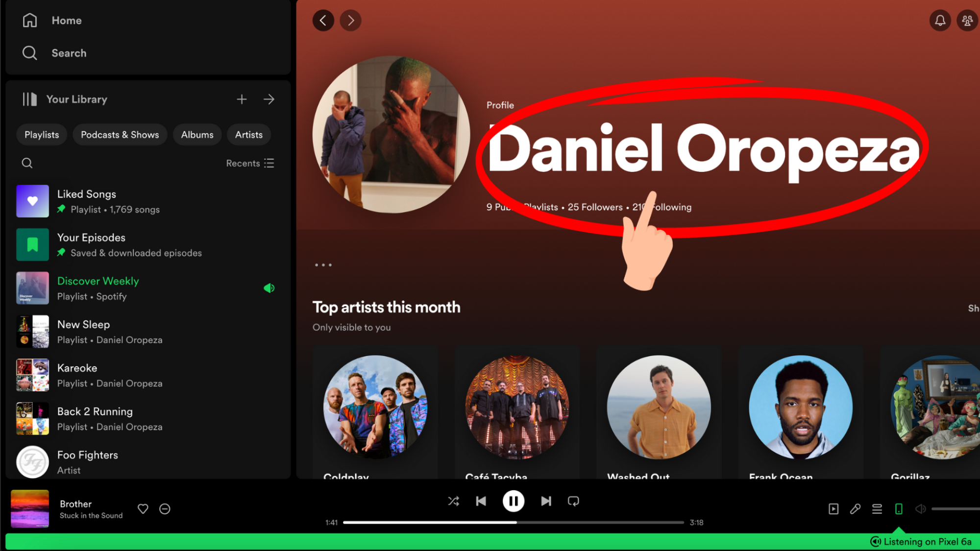The height and width of the screenshot is (551, 980).
Task: Mute the volume speaker icon
Action: [921, 509]
